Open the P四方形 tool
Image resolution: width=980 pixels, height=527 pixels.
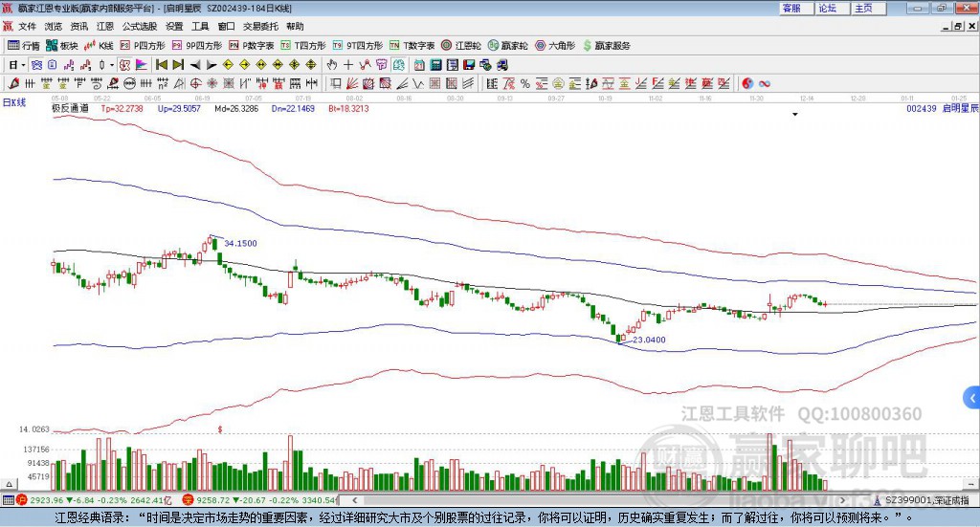pos(143,46)
